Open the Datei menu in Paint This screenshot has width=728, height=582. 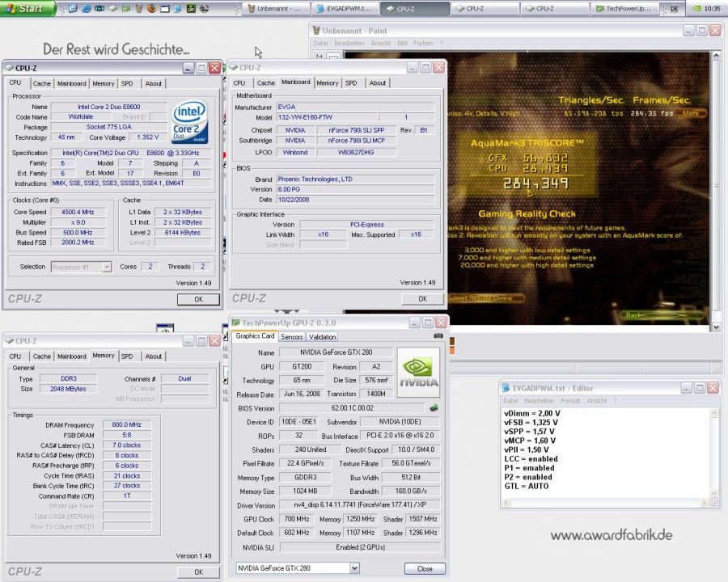tap(321, 43)
